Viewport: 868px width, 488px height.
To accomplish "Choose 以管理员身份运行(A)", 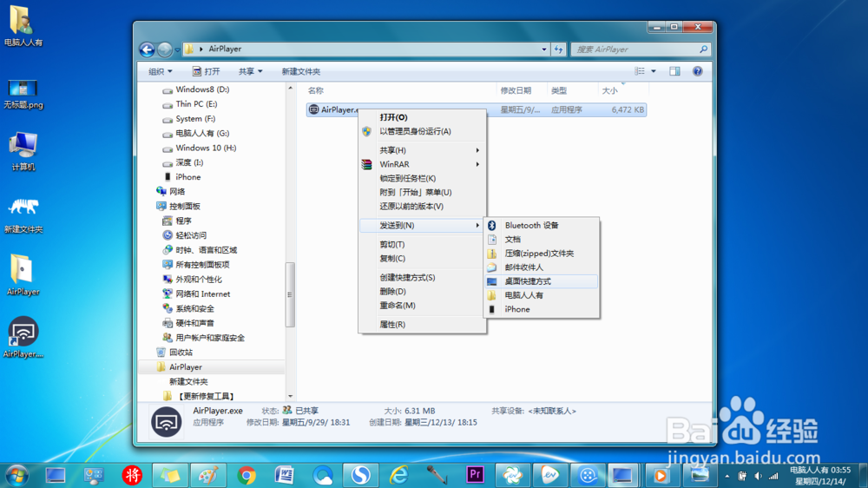I will point(423,131).
